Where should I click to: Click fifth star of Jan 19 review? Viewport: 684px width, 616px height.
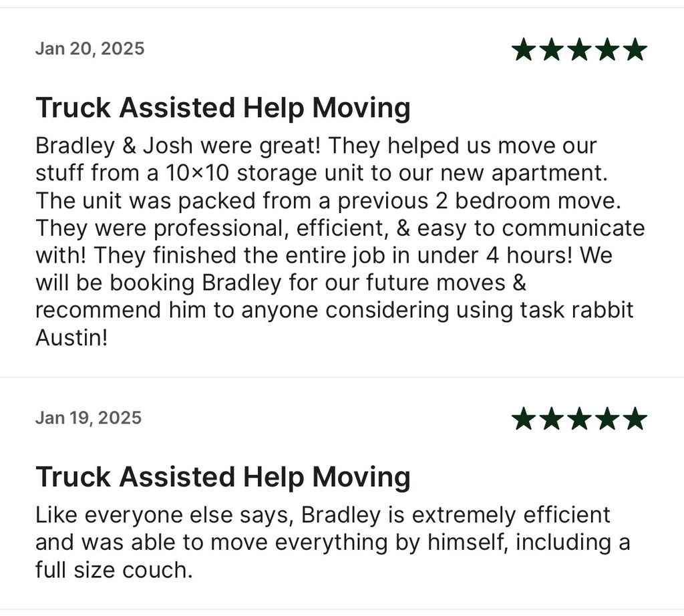tap(635, 418)
